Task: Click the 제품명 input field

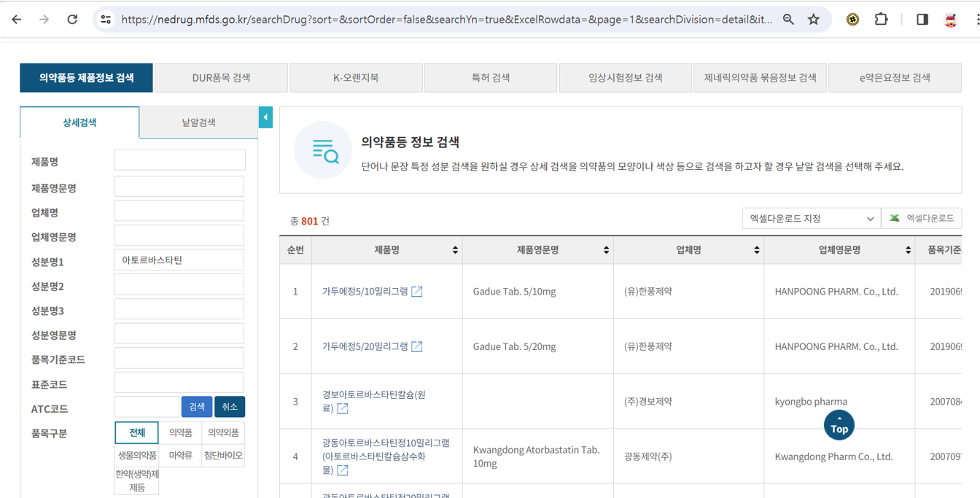Action: coord(179,160)
